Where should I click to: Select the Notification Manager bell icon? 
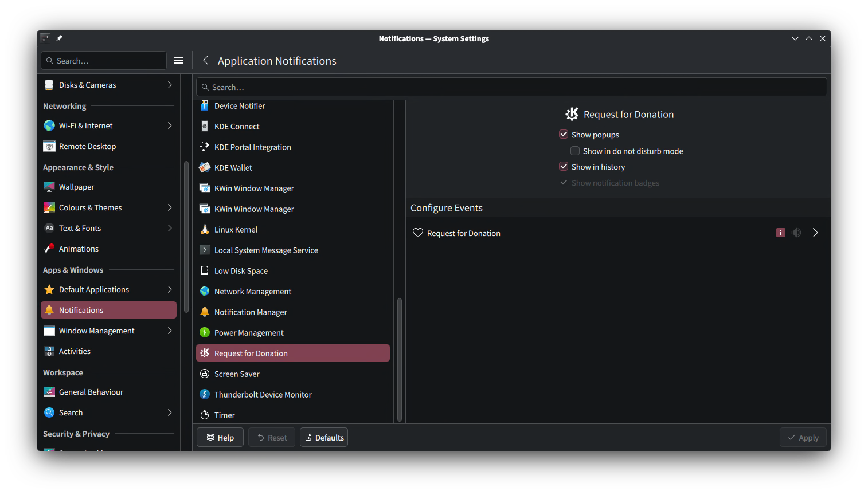pyautogui.click(x=205, y=312)
